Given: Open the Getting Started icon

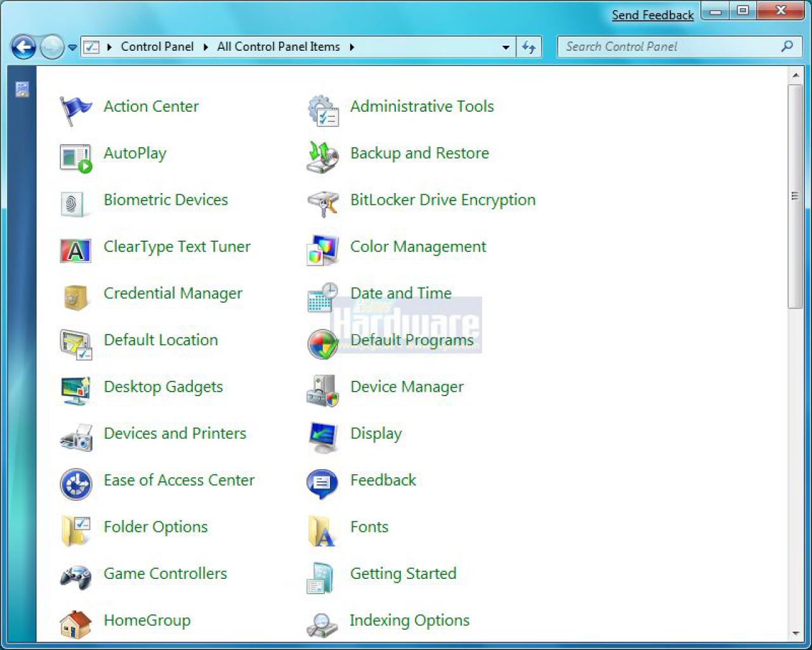Looking at the screenshot, I should (321, 578).
